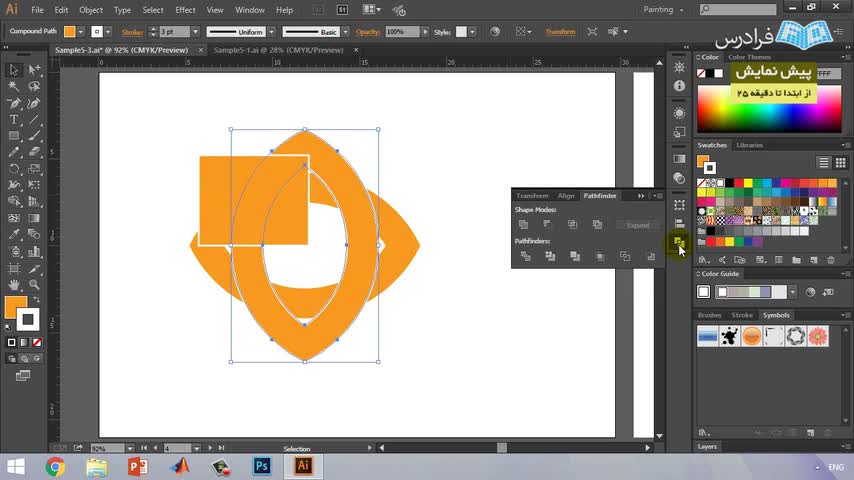Open the Basic brush definition dropdown

coord(345,32)
